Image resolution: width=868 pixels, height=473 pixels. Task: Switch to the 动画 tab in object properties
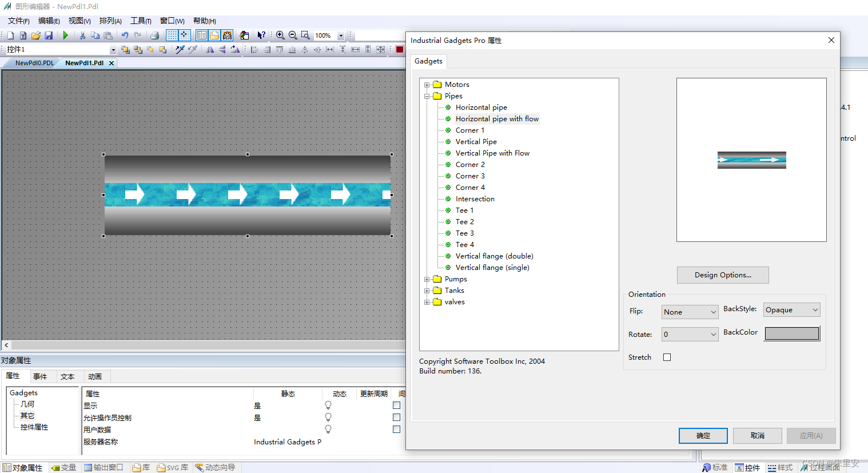pos(95,376)
